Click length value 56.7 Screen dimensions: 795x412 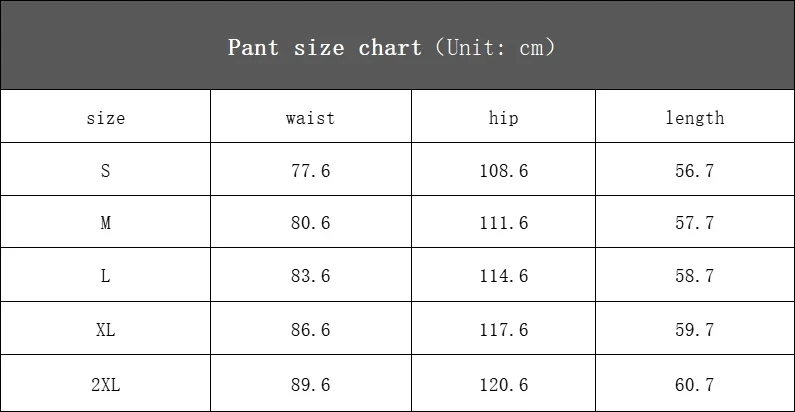694,171
